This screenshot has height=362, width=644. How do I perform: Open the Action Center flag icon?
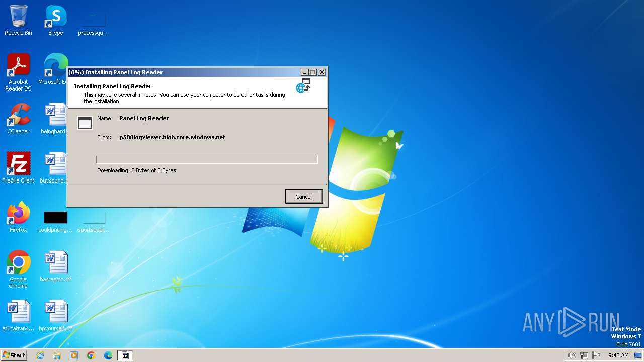point(597,355)
